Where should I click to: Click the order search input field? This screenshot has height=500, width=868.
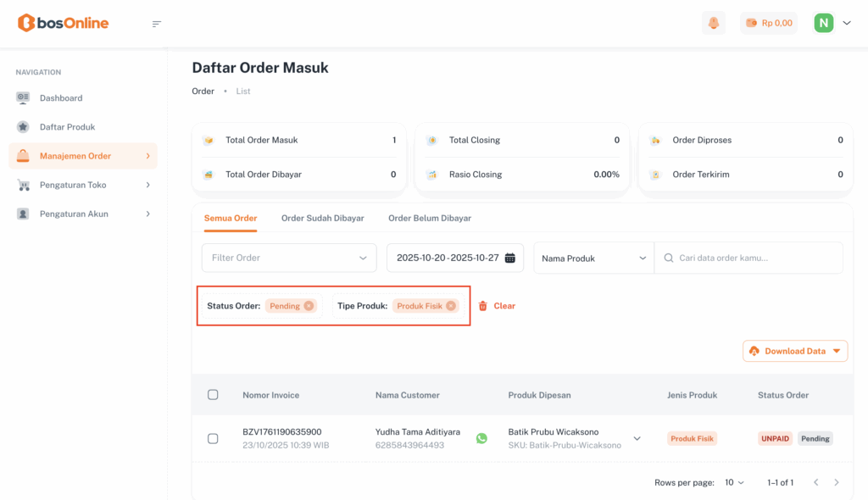tap(754, 258)
